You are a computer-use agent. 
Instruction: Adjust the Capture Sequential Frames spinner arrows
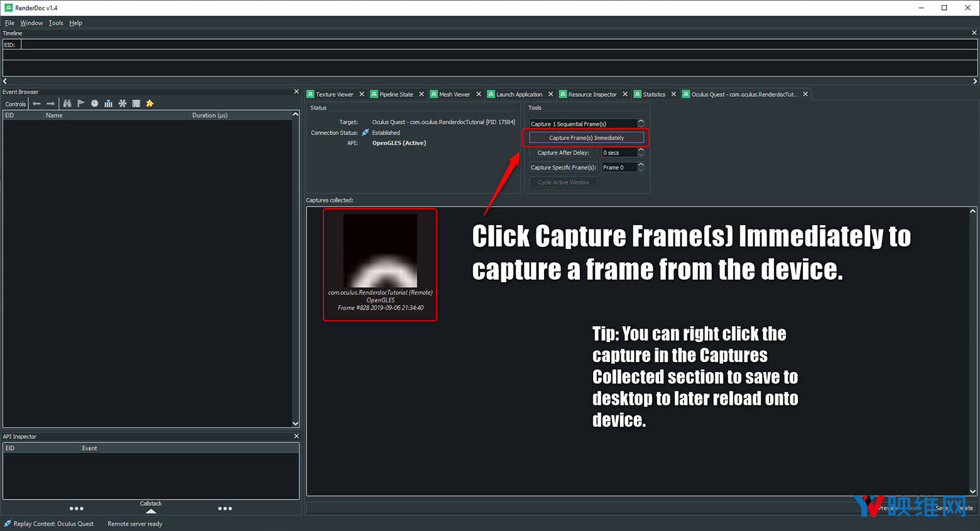tap(641, 124)
